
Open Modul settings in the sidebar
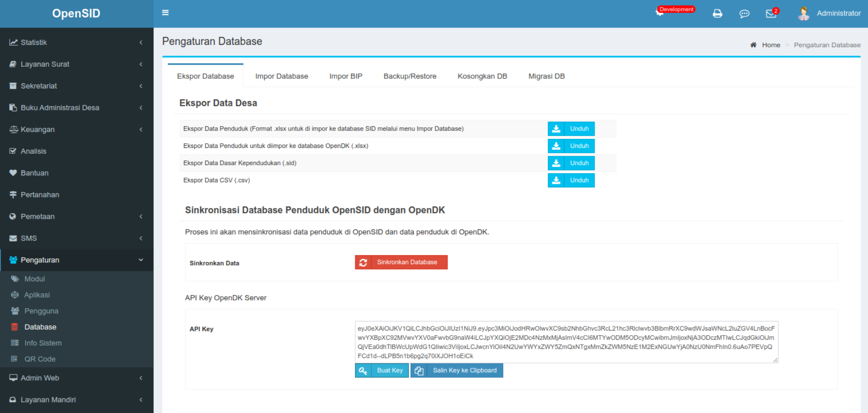[x=34, y=278]
